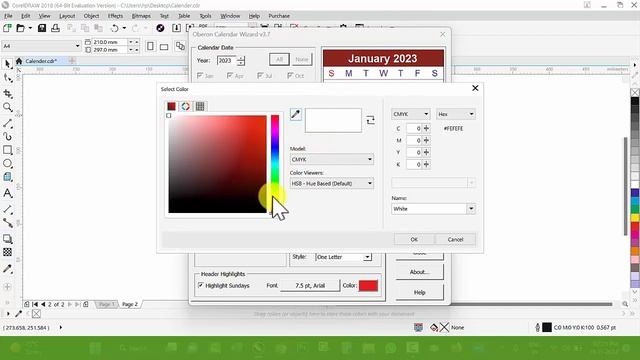
Task: Click the New document icon
Action: [x=7, y=28]
